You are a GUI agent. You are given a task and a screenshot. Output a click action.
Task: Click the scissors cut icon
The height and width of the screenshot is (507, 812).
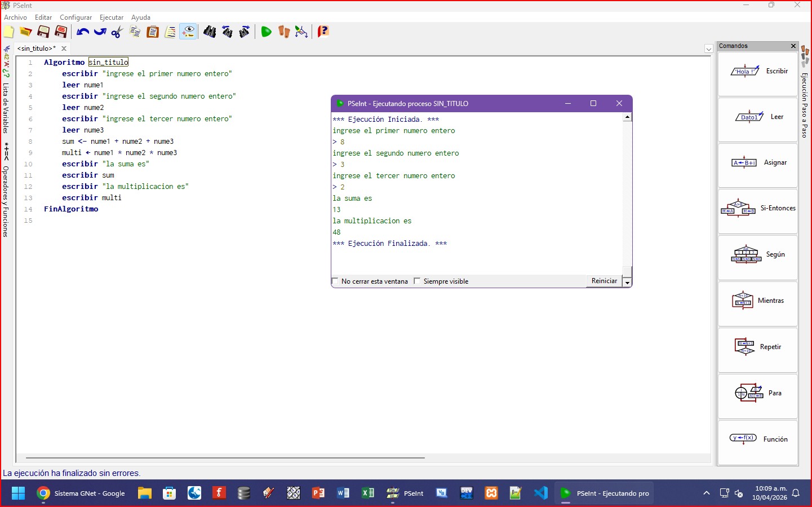pyautogui.click(x=117, y=32)
